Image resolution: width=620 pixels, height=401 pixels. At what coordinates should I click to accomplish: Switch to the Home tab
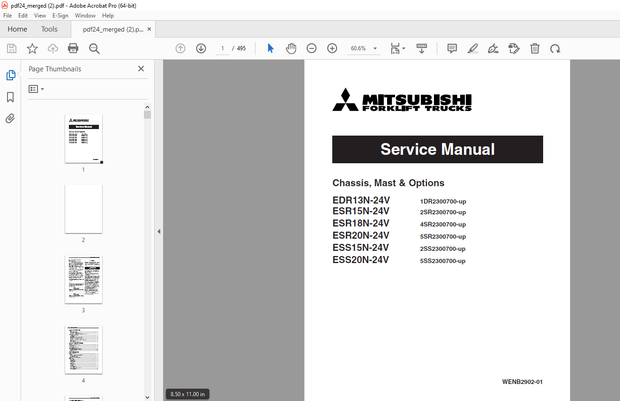coord(17,29)
